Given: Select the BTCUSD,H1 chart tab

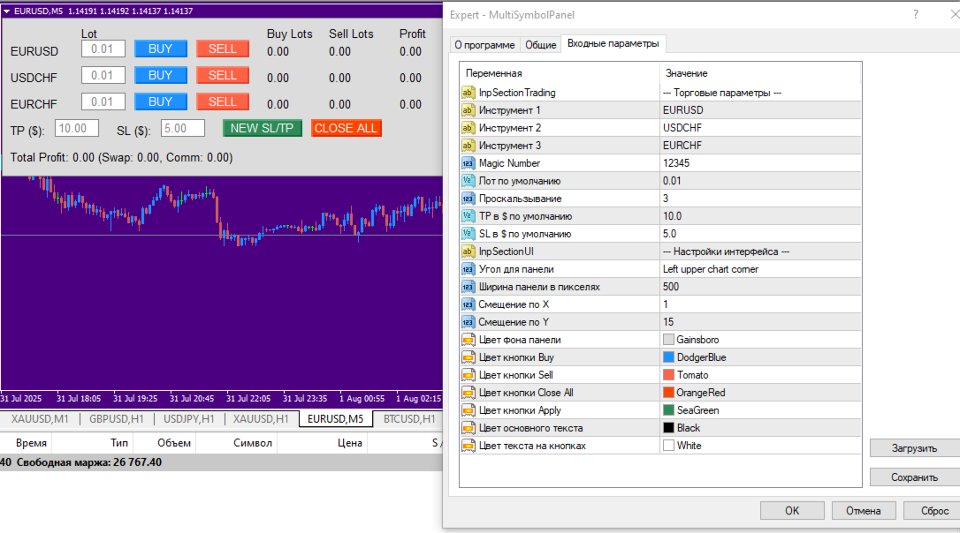Looking at the screenshot, I should (x=409, y=419).
